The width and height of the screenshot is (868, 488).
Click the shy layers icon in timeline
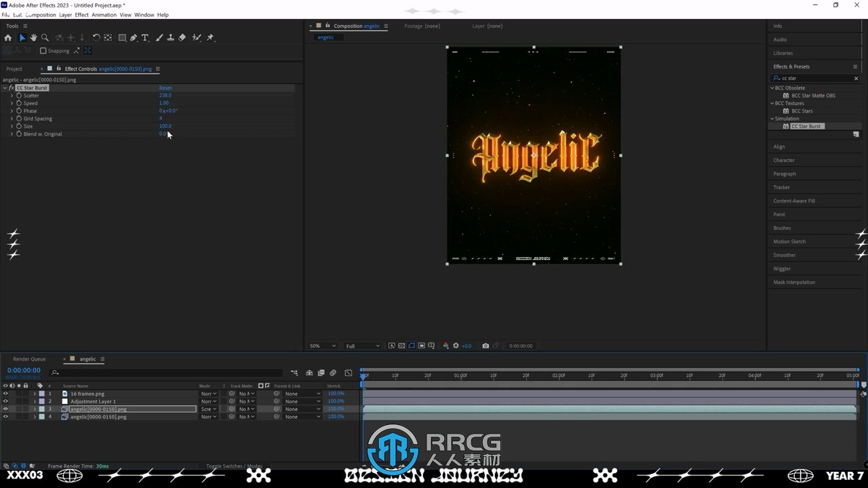tap(309, 373)
